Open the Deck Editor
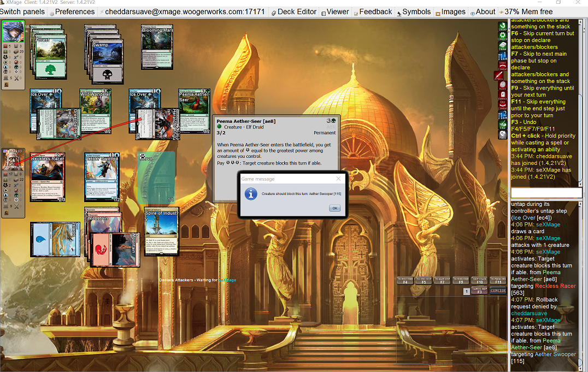Screen dimensions: 588x372 [294, 11]
